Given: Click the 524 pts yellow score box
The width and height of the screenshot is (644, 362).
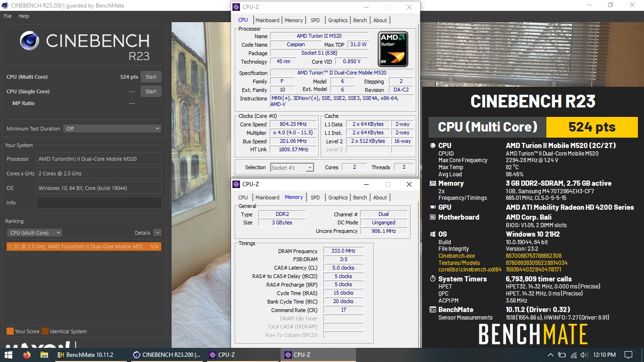Looking at the screenshot, I should click(x=592, y=127).
